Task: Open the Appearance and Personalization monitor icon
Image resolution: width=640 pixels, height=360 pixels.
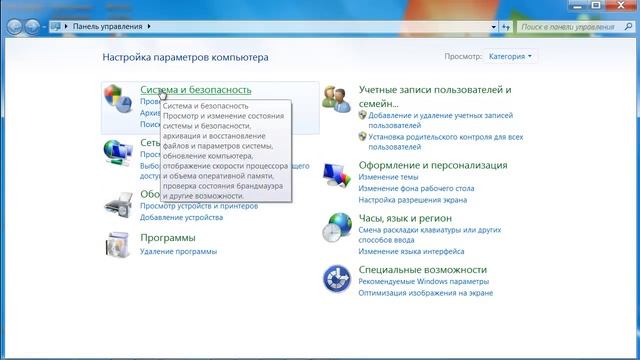Action: 337,175
